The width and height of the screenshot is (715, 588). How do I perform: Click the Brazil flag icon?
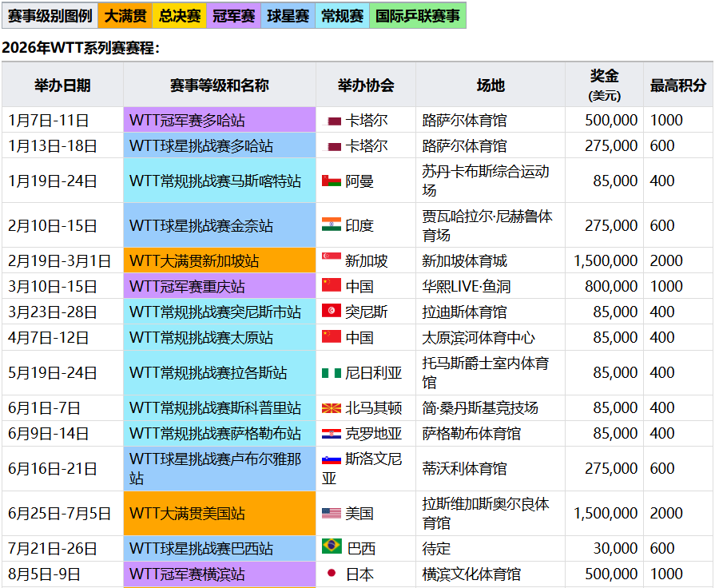(331, 549)
